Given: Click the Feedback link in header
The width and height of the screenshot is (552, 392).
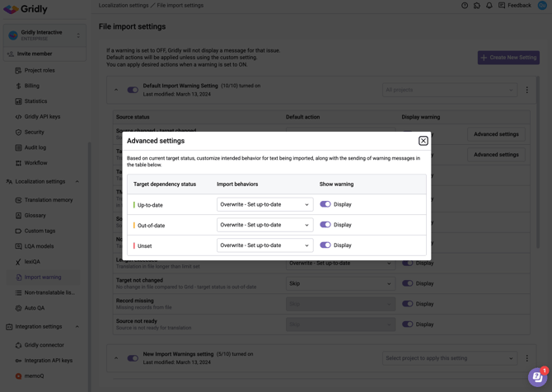Looking at the screenshot, I should click(x=514, y=6).
